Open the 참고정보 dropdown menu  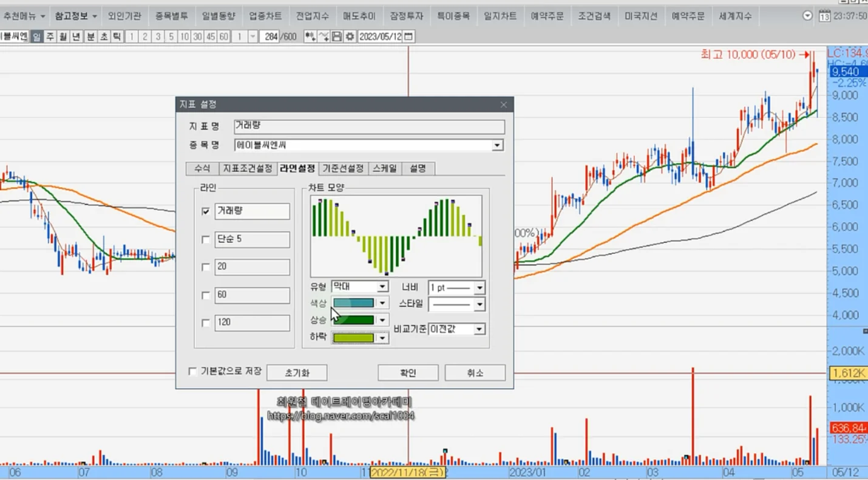click(x=75, y=16)
